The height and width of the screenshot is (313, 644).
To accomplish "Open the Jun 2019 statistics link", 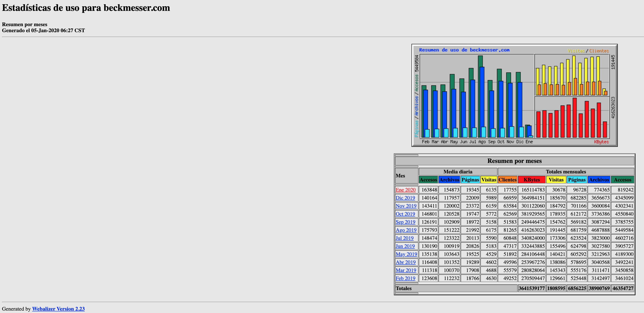I will click(x=405, y=246).
